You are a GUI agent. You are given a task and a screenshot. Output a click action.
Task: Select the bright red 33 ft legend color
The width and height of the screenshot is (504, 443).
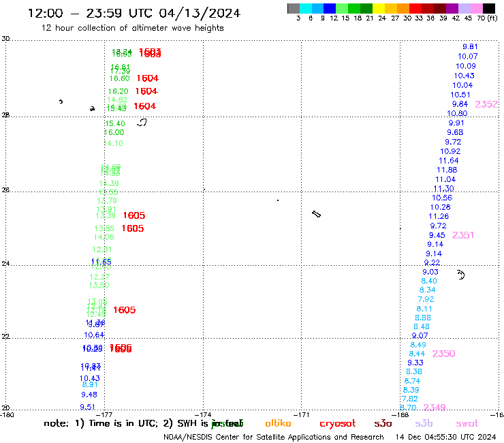pos(415,8)
